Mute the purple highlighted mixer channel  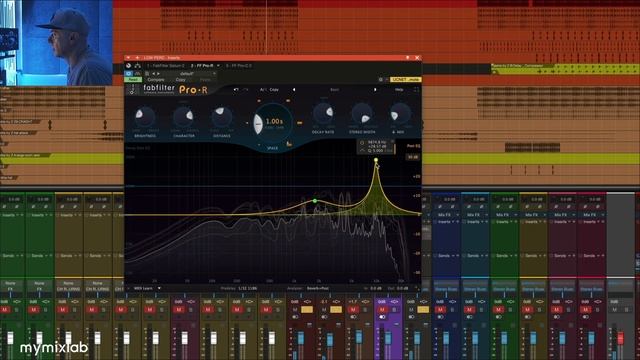click(382, 310)
